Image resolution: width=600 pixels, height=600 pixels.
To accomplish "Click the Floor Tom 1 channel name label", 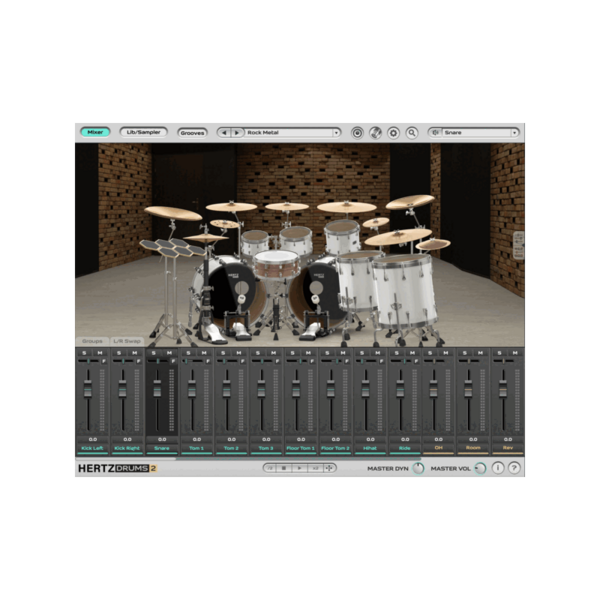I will 301,448.
